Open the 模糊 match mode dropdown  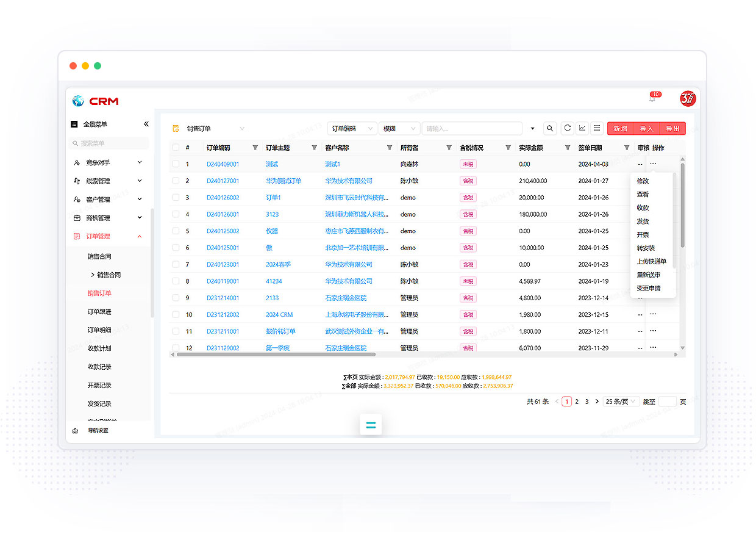(x=399, y=129)
